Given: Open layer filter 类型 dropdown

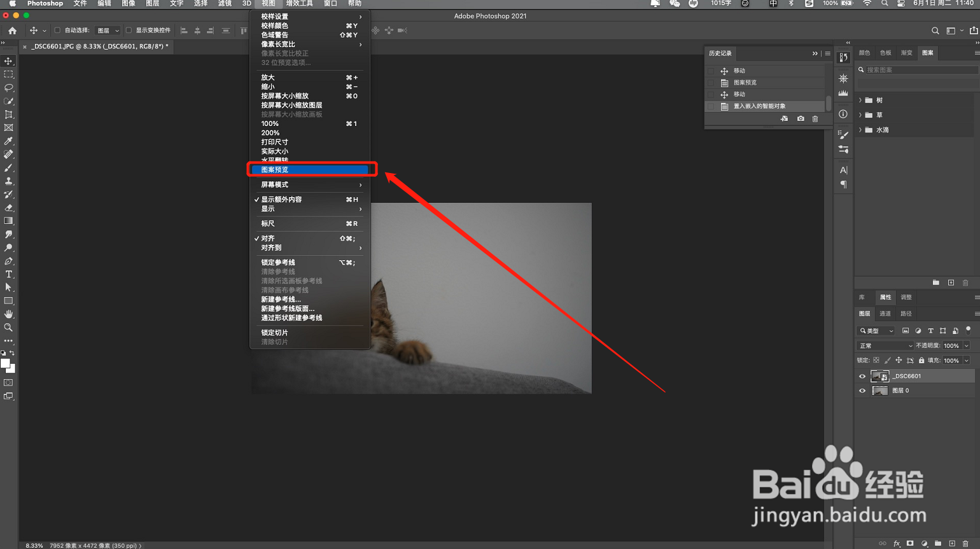Looking at the screenshot, I should 876,331.
